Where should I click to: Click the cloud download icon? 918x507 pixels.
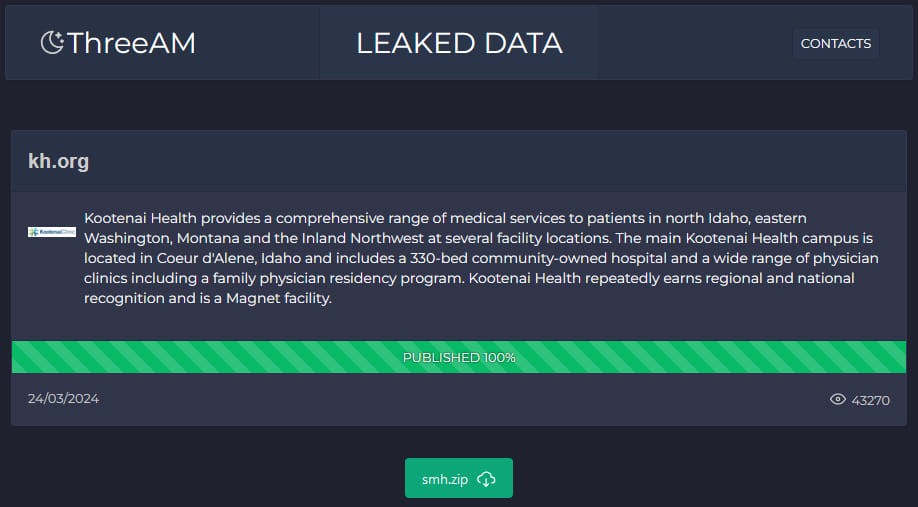tap(486, 479)
